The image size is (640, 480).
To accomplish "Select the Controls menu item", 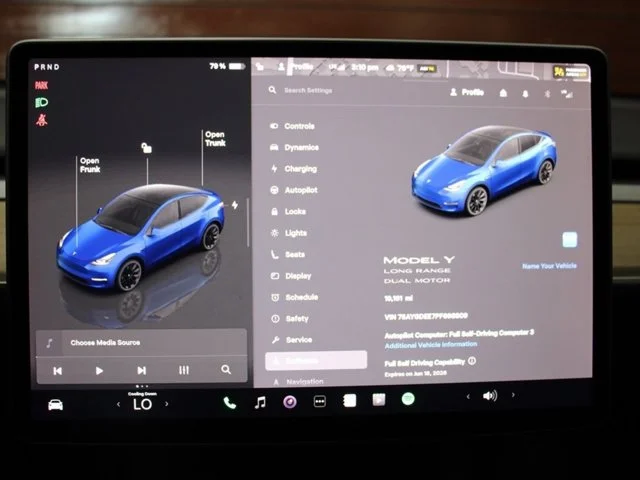I will click(293, 126).
